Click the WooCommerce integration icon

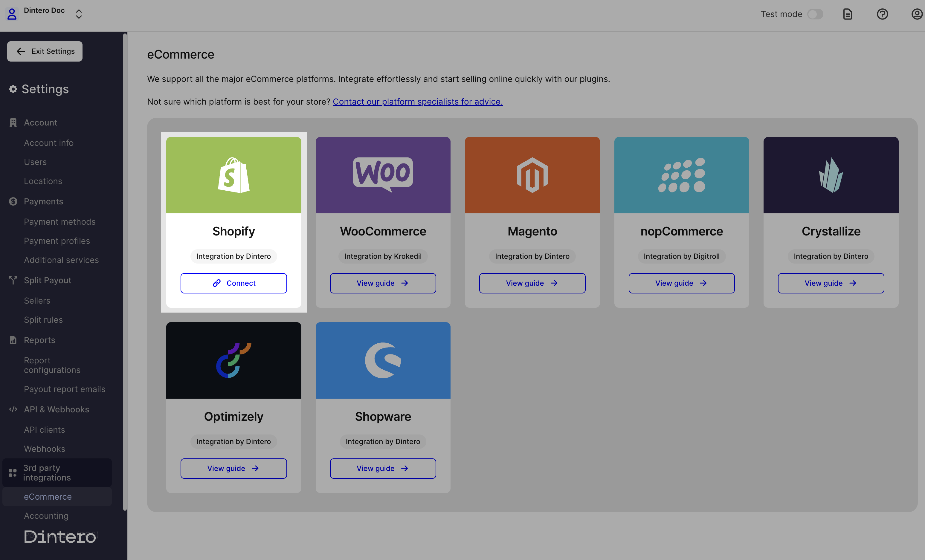383,174
